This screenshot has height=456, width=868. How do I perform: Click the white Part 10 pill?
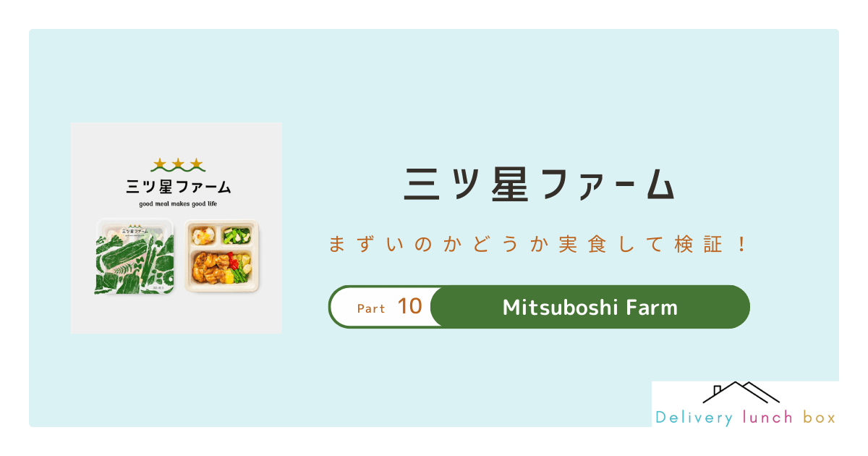click(x=382, y=308)
